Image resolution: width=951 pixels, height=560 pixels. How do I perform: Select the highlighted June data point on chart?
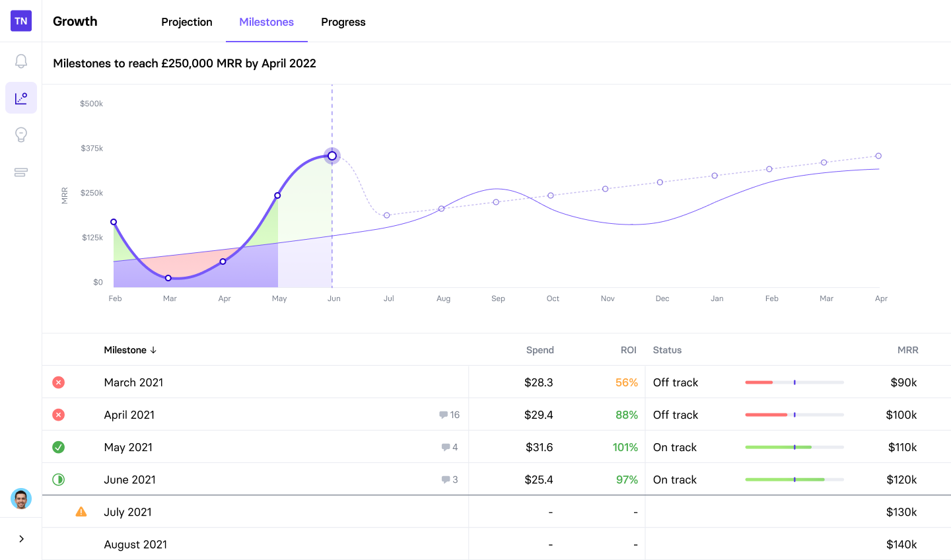[332, 157]
